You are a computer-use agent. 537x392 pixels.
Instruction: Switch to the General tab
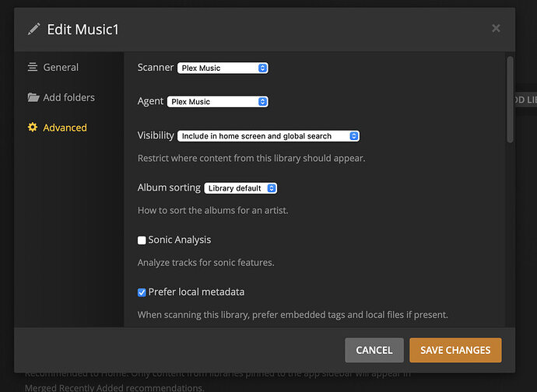coord(61,68)
